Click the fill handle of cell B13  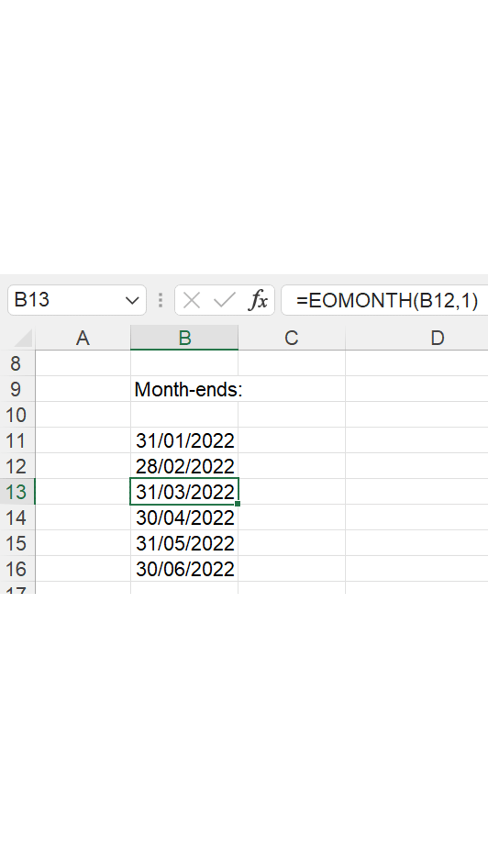(x=237, y=503)
